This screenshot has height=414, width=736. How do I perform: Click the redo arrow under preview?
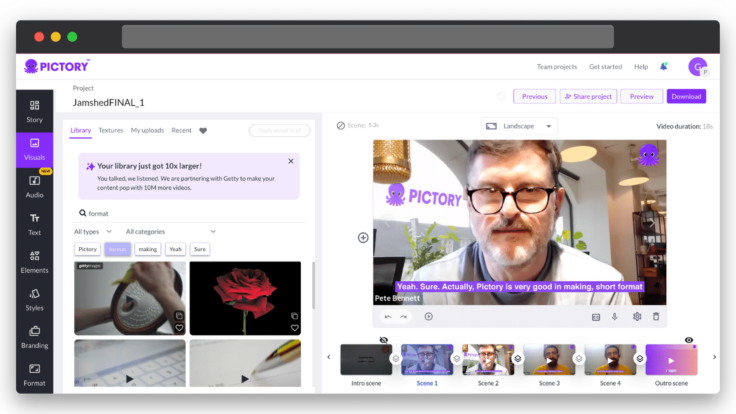(x=403, y=317)
